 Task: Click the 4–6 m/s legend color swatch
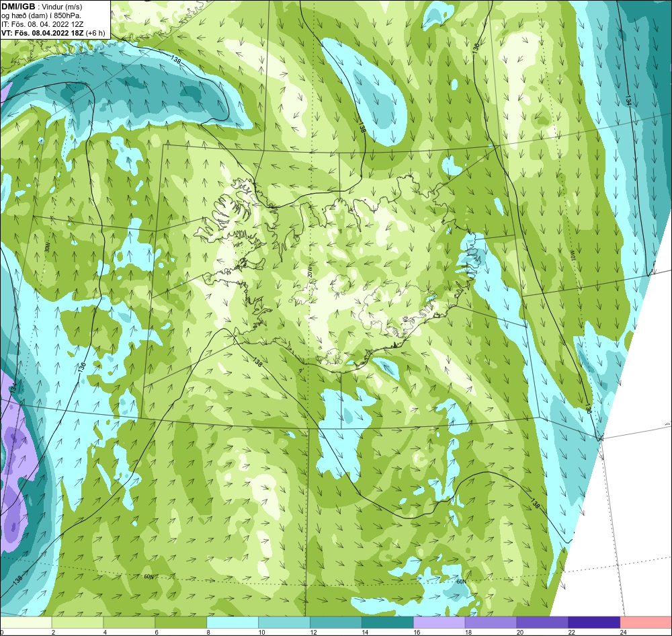click(x=129, y=623)
